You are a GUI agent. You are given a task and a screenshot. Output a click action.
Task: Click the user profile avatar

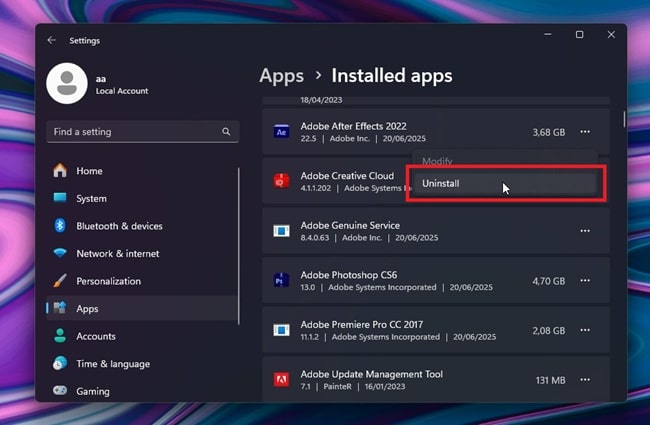tap(67, 83)
